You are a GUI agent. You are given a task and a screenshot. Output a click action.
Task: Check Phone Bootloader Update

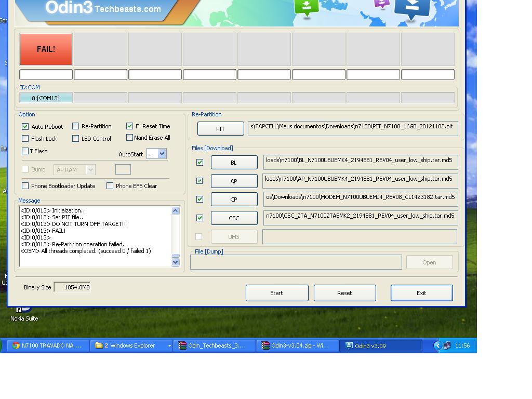pos(25,186)
